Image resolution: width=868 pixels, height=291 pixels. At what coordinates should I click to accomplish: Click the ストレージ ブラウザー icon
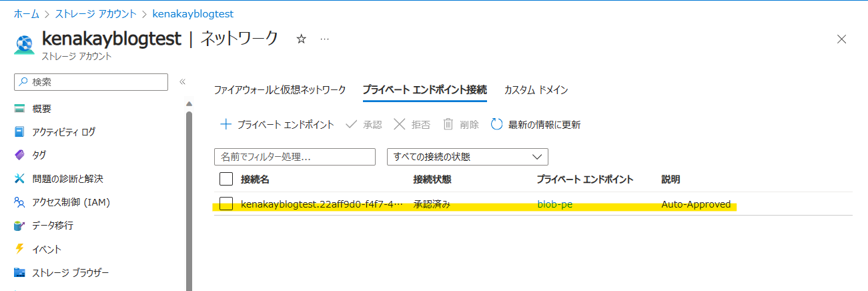tap(19, 272)
